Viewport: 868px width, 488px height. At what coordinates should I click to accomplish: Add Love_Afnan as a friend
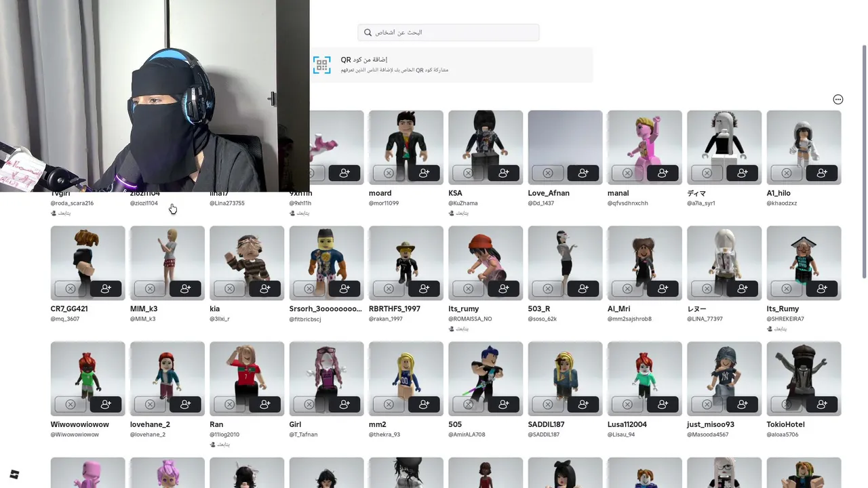(583, 174)
